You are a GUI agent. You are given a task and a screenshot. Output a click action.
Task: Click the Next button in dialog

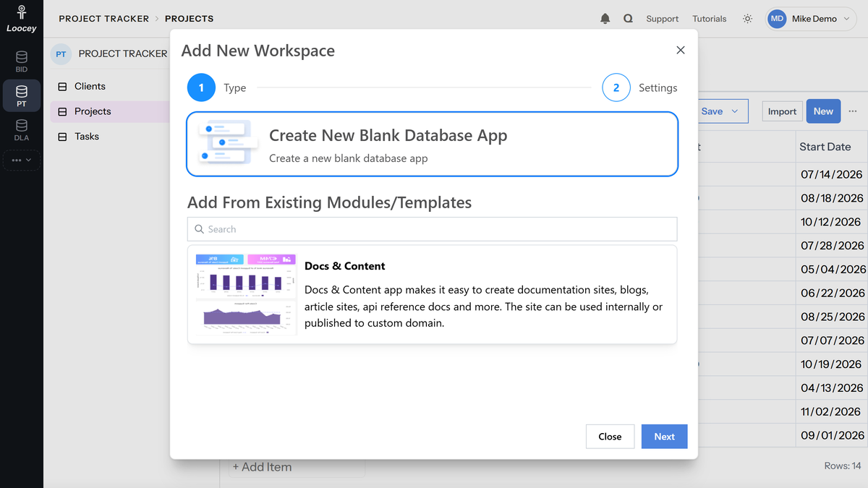[x=664, y=437]
